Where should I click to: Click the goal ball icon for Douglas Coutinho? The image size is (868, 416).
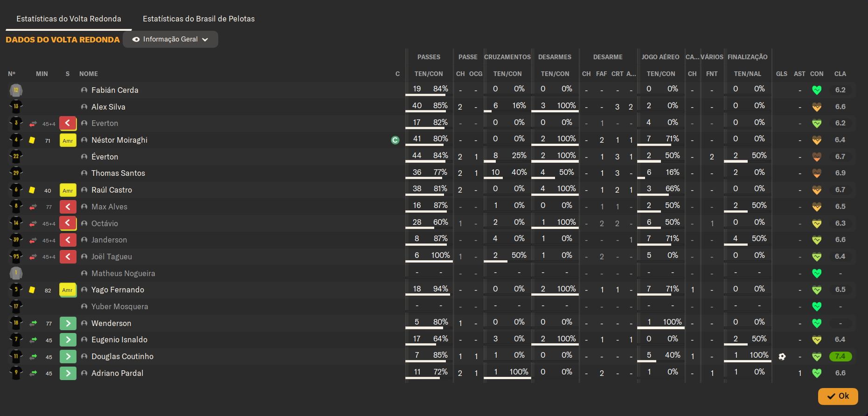click(x=782, y=356)
